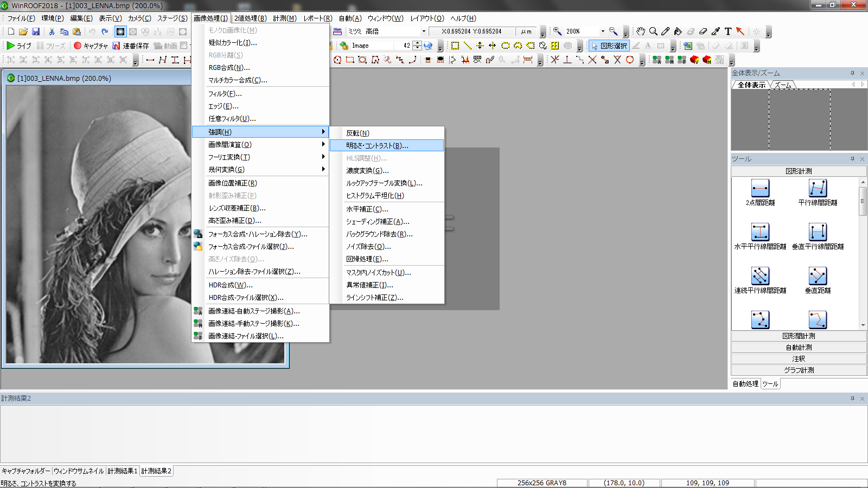Select the pencil drawing tool
This screenshot has width=868, height=488.
[x=666, y=31]
